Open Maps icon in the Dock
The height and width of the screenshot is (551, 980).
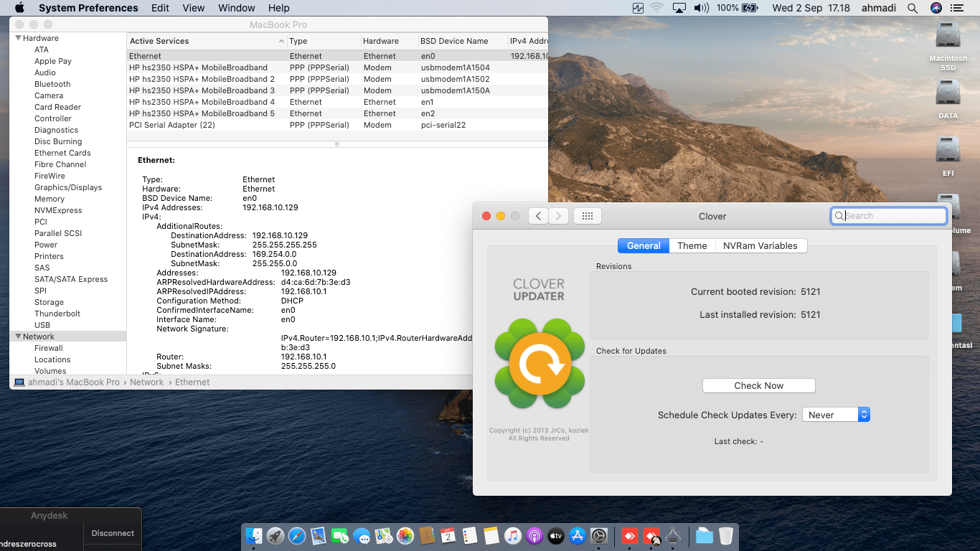click(384, 535)
